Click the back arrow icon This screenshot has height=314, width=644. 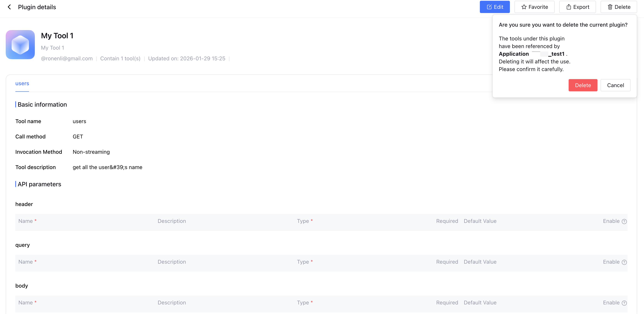pos(9,7)
